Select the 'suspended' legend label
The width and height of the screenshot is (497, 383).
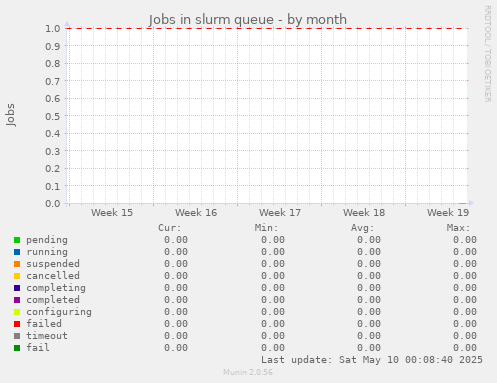[x=53, y=264]
